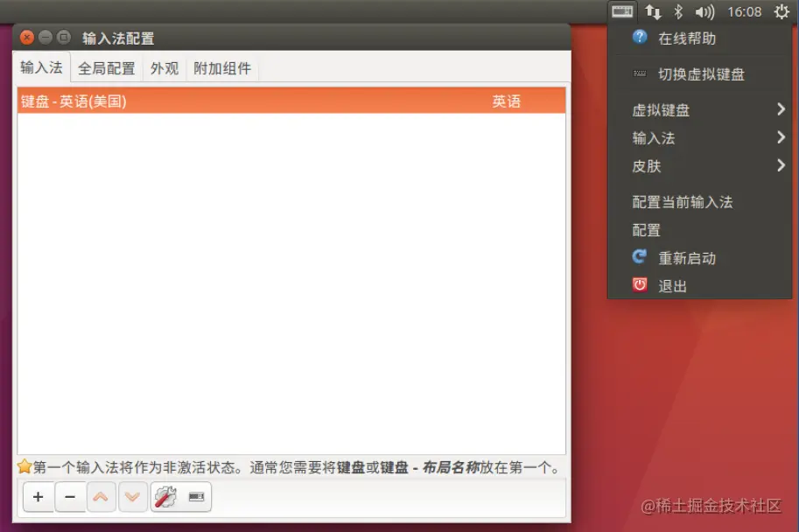Click the fcitx keyboard tray icon
This screenshot has height=532, width=799.
(x=622, y=11)
